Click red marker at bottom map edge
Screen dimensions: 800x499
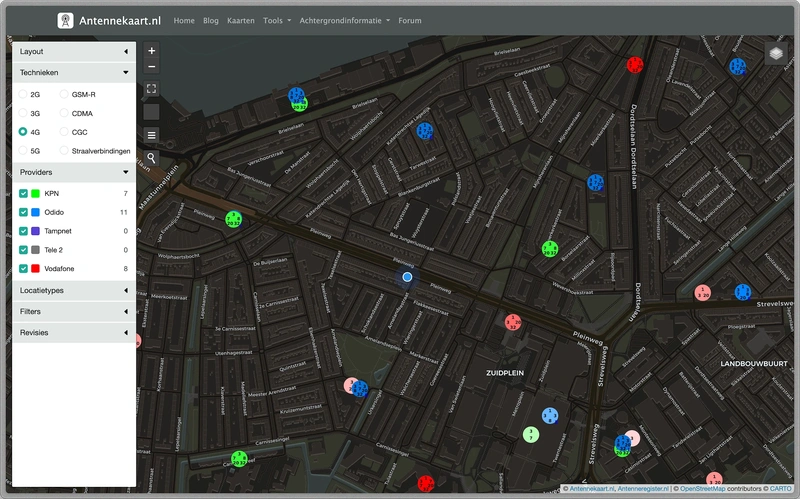coord(426,483)
